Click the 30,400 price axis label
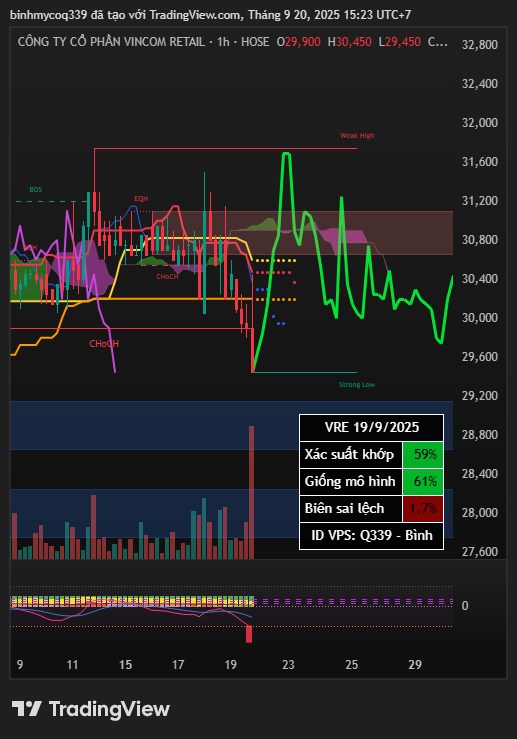 click(479, 279)
